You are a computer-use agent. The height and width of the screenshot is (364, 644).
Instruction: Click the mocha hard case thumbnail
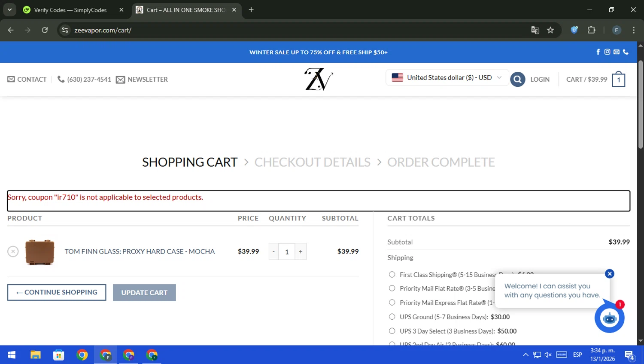[39, 252]
